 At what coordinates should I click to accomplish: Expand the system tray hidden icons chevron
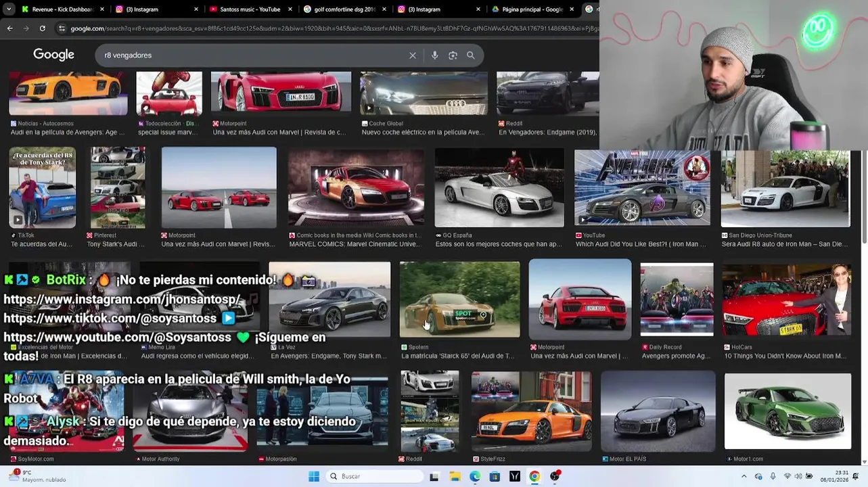(744, 476)
